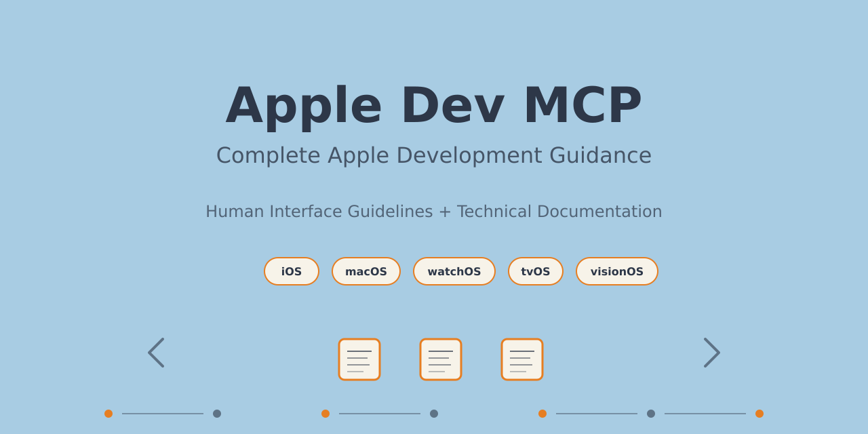Select the watchOS platform badge
Image resolution: width=868 pixels, height=434 pixels.
454,271
